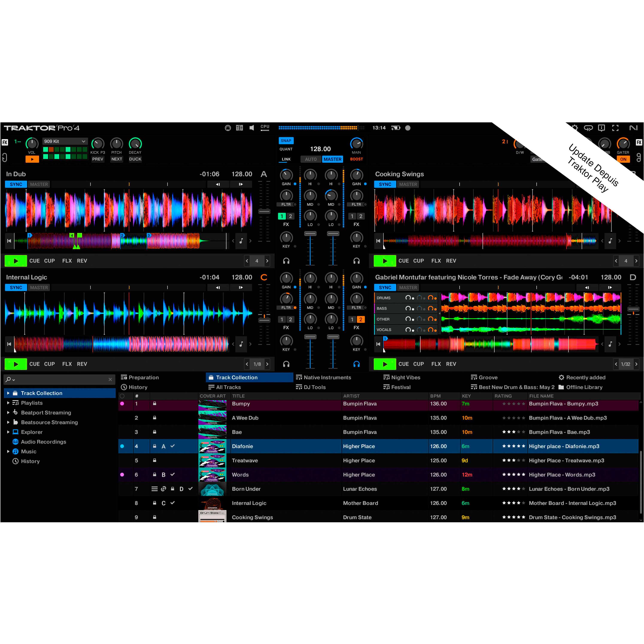This screenshot has width=644, height=644.
Task: Open the 909 Kit dropdown
Action: coord(65,141)
